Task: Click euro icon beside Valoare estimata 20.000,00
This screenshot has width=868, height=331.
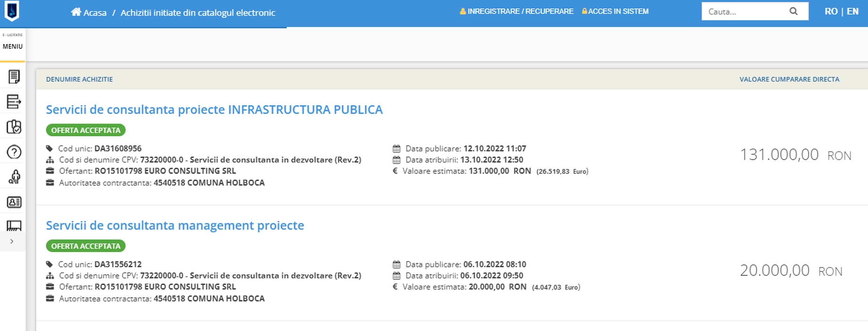Action: click(x=395, y=287)
